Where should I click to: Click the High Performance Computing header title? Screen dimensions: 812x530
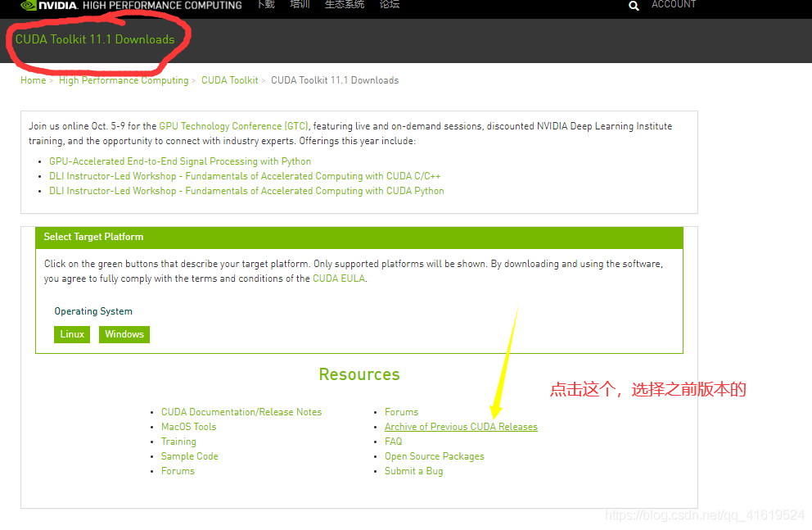coord(162,5)
